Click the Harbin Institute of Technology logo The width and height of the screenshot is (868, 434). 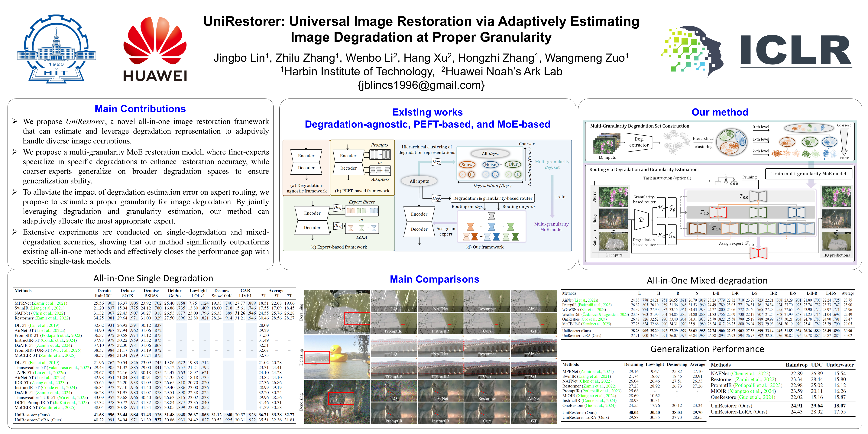(56, 49)
